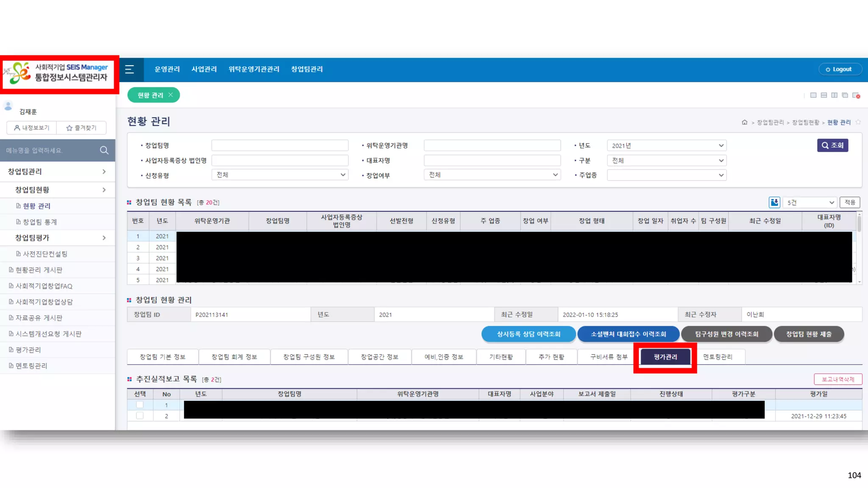
Task: Click the 조회 search button
Action: point(832,145)
